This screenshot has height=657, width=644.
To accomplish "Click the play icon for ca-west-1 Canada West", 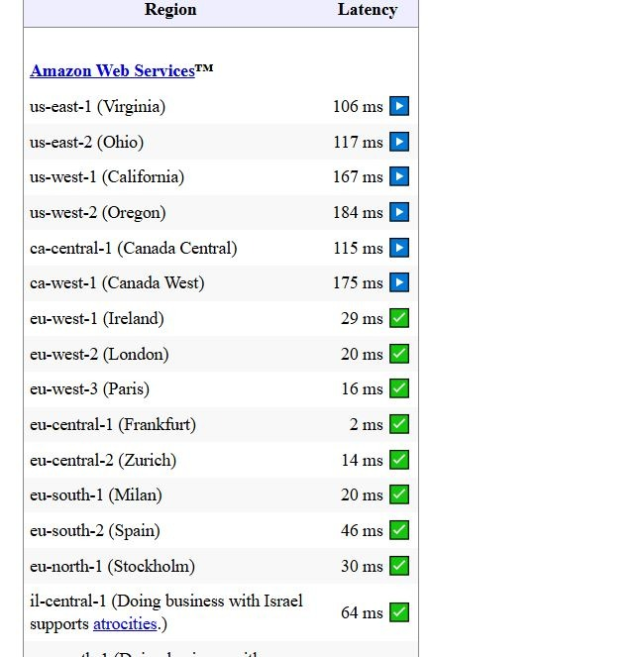I will click(399, 282).
